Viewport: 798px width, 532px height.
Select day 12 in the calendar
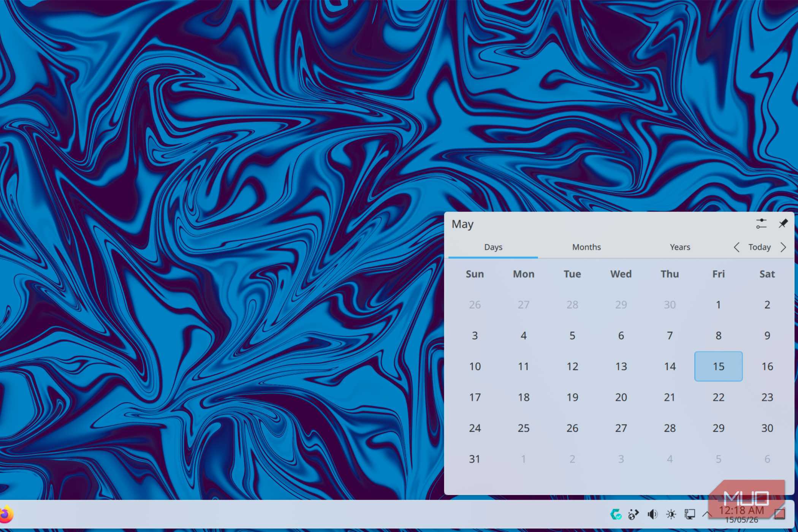[572, 366]
